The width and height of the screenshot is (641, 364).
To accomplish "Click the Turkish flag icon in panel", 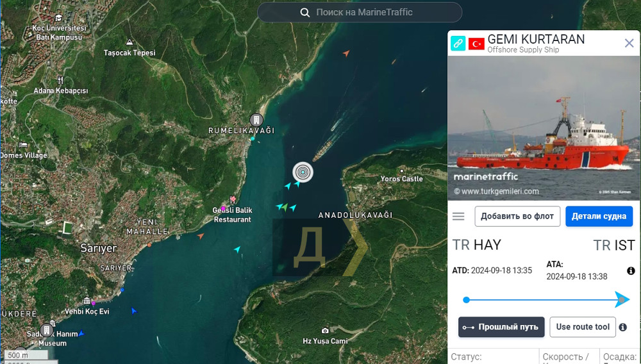I will [476, 44].
